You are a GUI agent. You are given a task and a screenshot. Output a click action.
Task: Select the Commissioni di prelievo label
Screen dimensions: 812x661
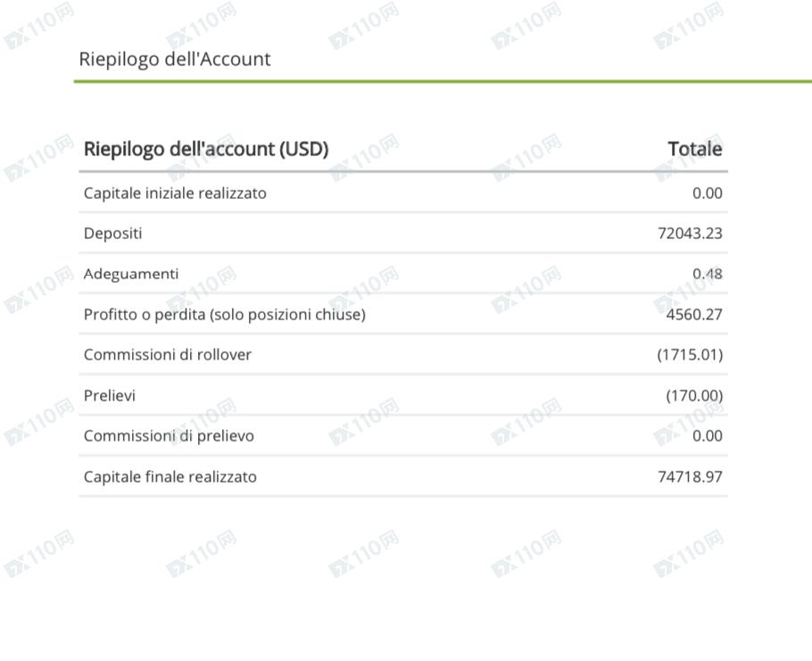pyautogui.click(x=169, y=436)
